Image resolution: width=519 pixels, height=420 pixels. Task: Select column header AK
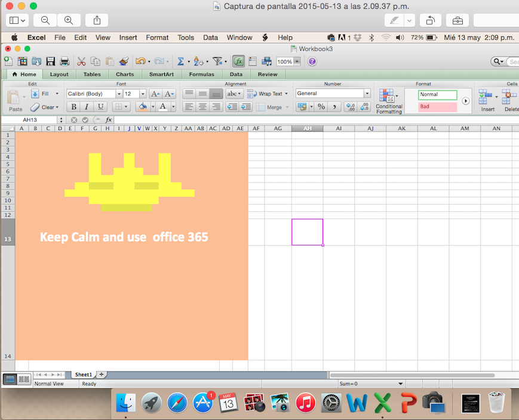(x=401, y=128)
